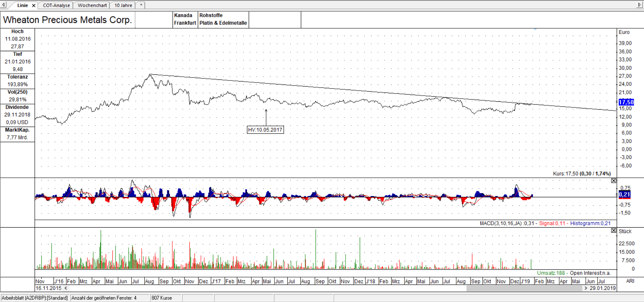Click the Platin & Edelmetalle label

coord(223,23)
